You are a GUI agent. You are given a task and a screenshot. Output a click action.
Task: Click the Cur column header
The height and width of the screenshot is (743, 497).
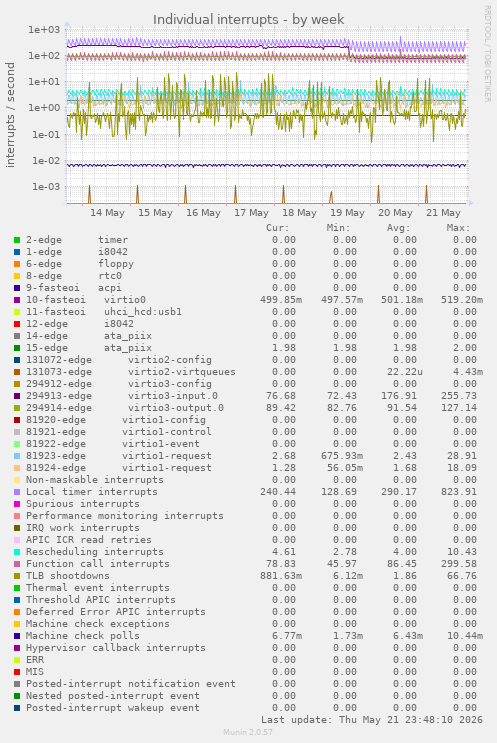[278, 228]
